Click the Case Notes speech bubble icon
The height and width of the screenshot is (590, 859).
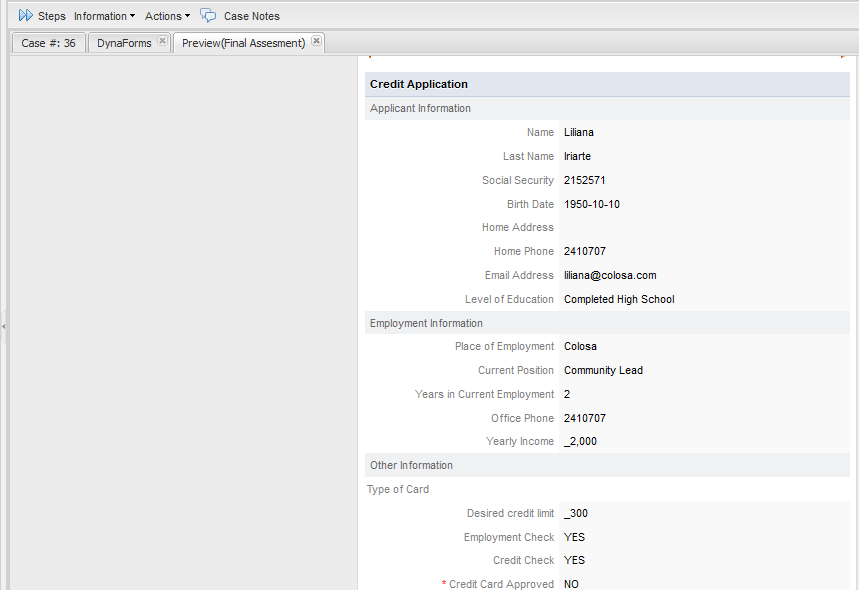(208, 16)
